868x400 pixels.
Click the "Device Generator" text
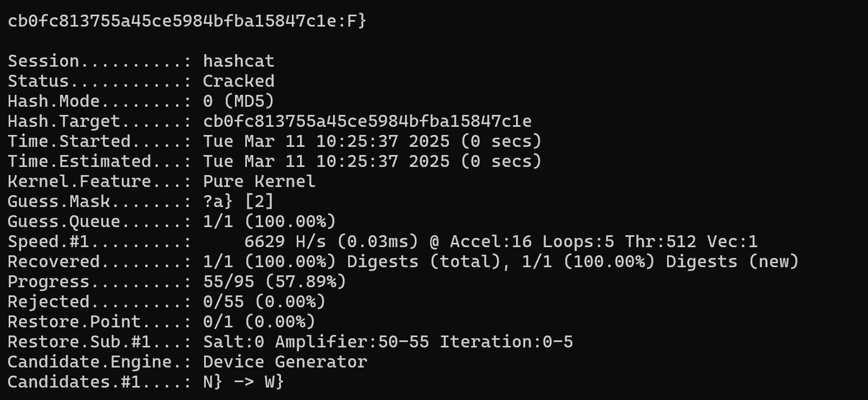[285, 362]
